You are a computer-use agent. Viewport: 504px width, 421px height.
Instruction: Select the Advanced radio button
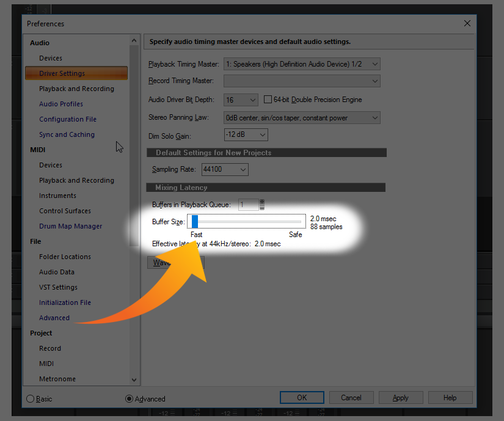[x=129, y=398]
